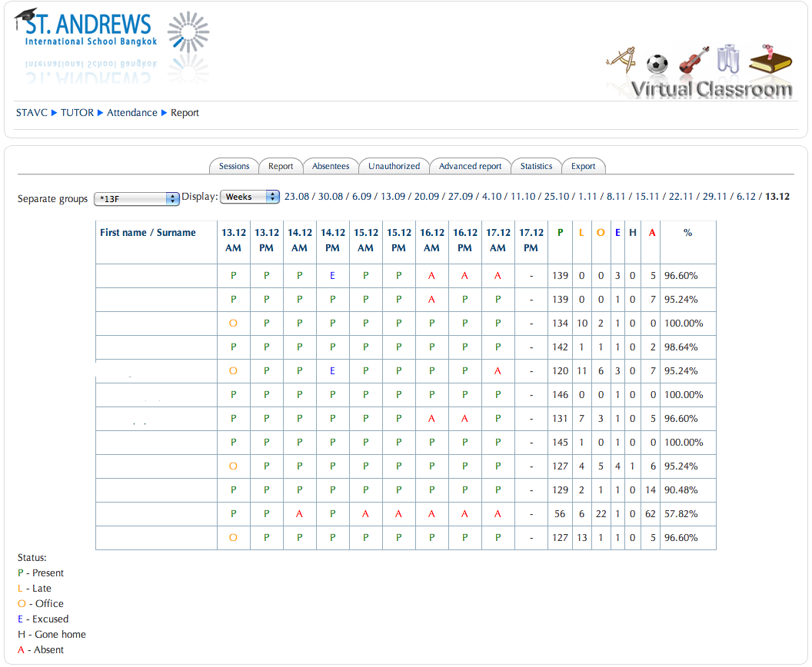Select the Unauthorized tab
Viewport: 812px width, 667px height.
394,165
